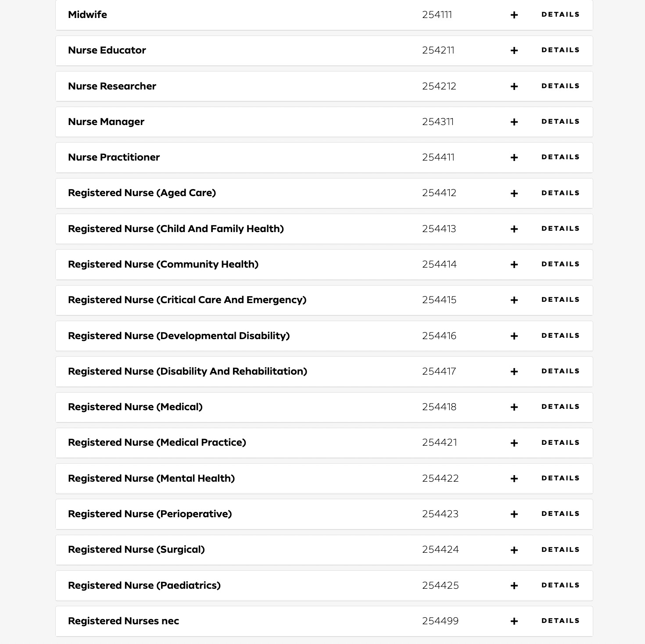Click the plus icon for Nurse Practitioner

pos(514,157)
